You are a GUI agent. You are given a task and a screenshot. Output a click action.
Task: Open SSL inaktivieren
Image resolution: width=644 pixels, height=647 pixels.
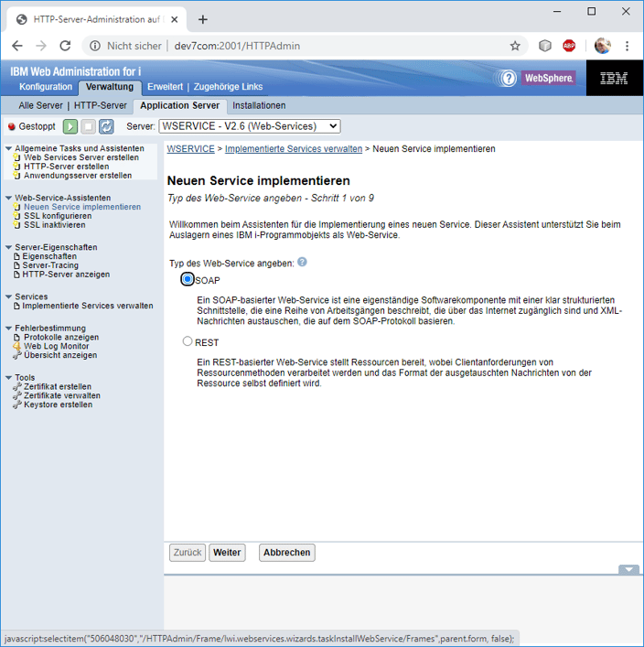point(55,225)
